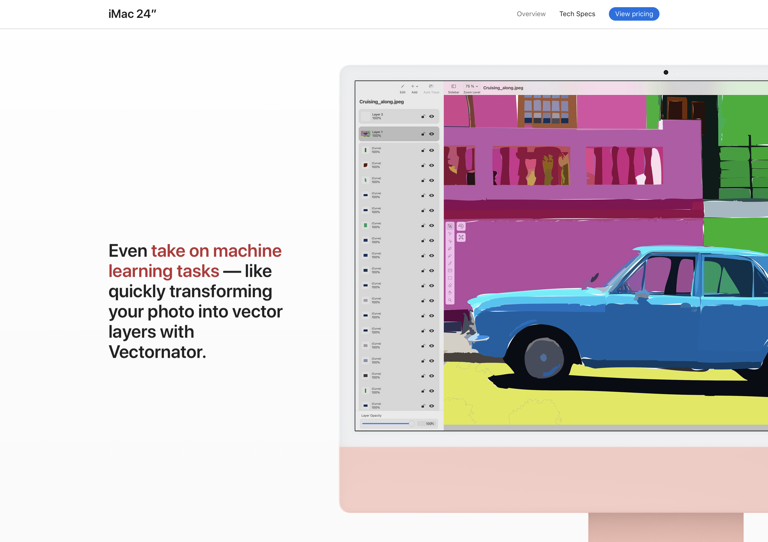Open the Overview page link
The image size is (768, 542).
coord(531,14)
